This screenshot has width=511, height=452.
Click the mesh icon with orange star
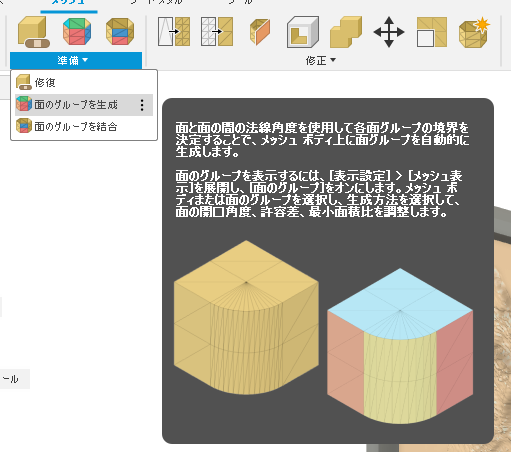[474, 32]
